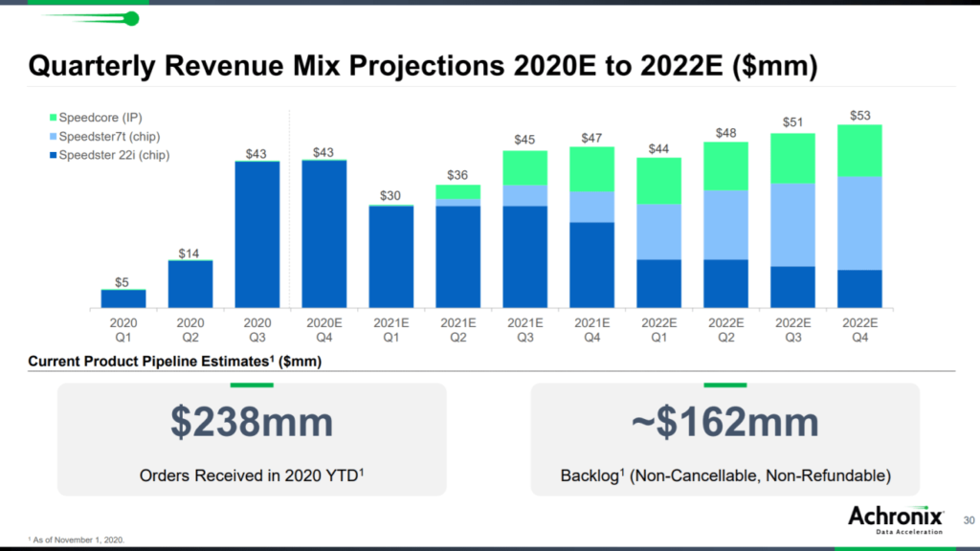Screen dimensions: 980x551
Task: Click the dark blue Speedster 22i legend swatch
Action: pos(54,155)
